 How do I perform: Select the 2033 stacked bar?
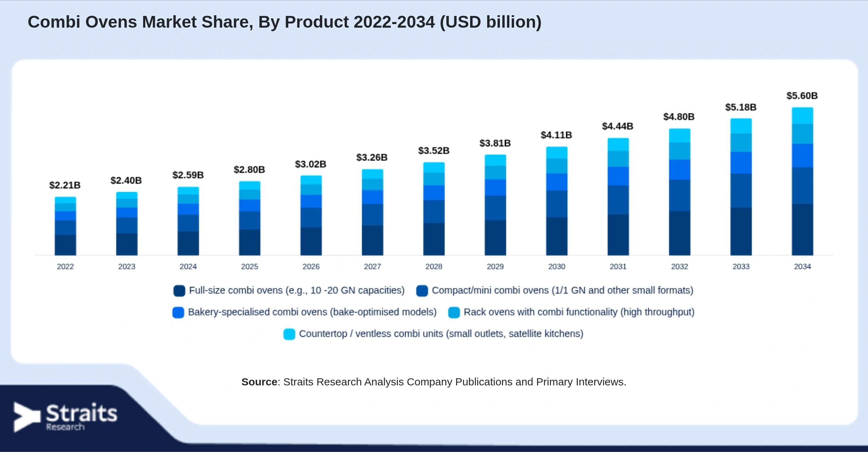coord(741,187)
